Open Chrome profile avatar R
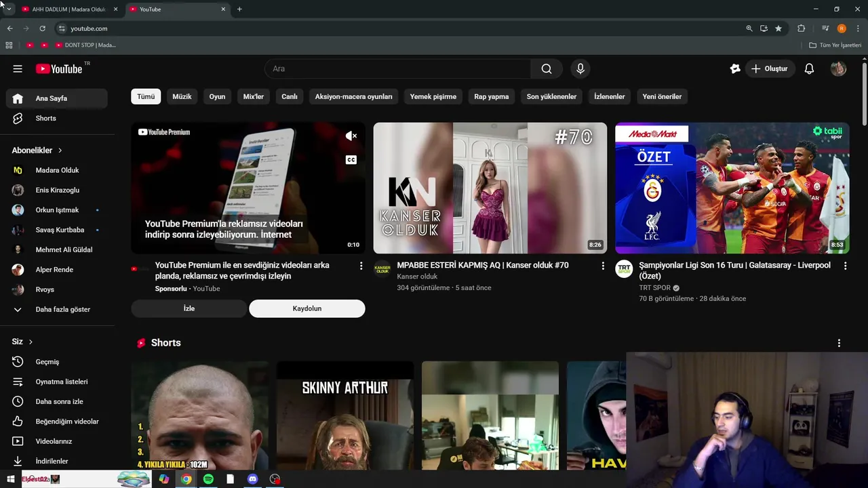868x488 pixels. (842, 28)
